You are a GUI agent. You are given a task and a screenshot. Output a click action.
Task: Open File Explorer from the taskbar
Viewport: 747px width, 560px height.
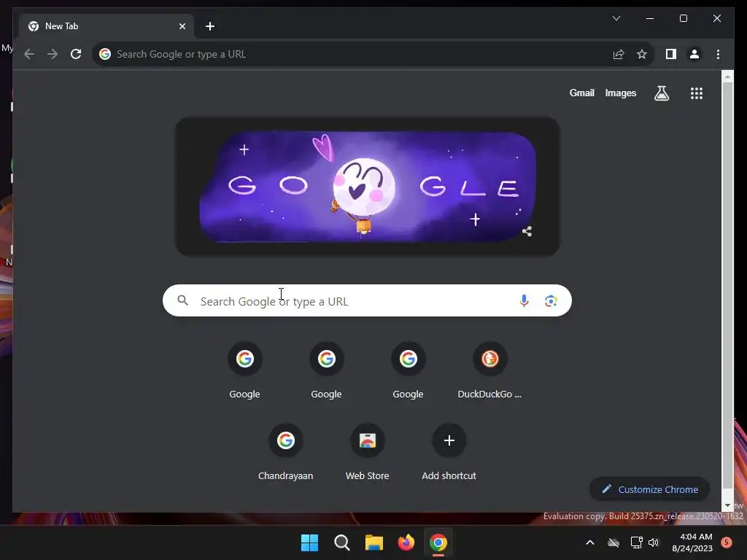tap(374, 542)
